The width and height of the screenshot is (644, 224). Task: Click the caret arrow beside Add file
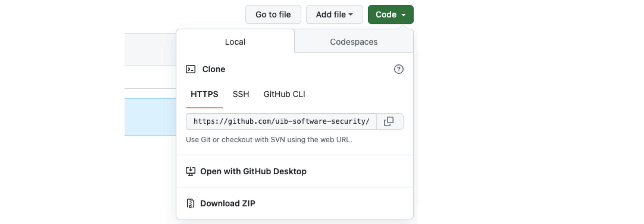(351, 14)
